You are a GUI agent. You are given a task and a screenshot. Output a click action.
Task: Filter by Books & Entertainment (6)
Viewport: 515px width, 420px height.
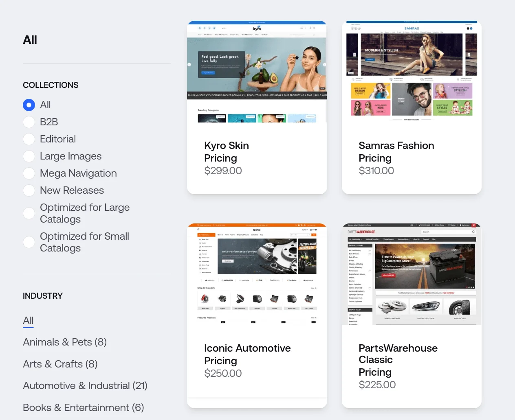point(84,408)
